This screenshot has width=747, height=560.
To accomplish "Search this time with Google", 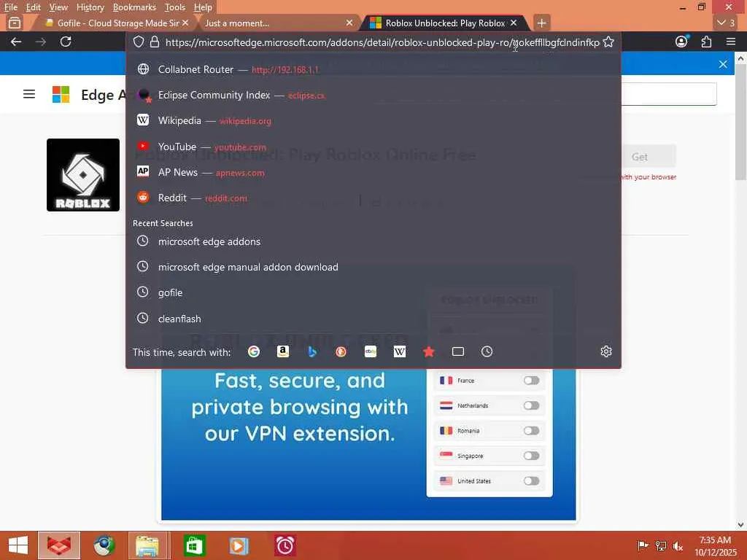I will pyautogui.click(x=254, y=352).
